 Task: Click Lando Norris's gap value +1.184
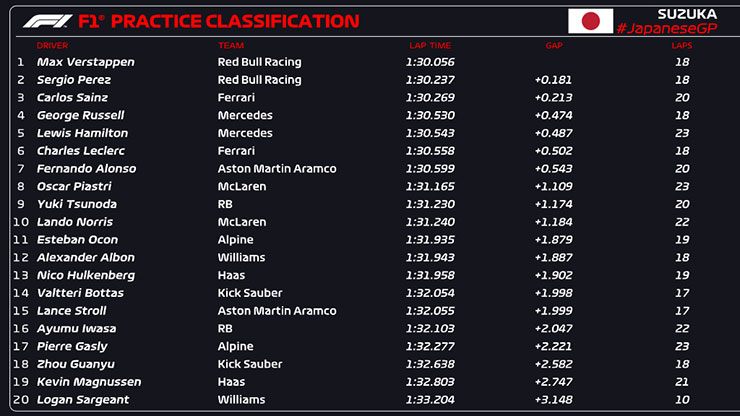pyautogui.click(x=553, y=222)
